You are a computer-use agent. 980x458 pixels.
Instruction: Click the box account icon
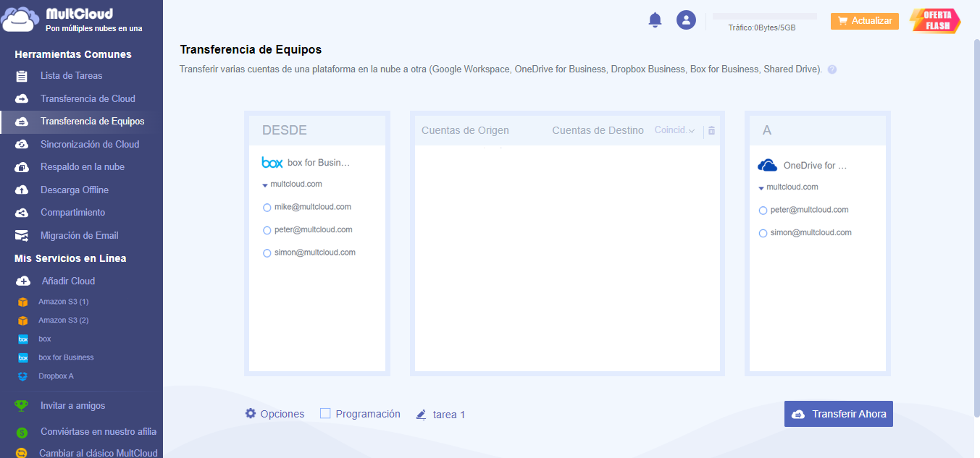coord(23,339)
